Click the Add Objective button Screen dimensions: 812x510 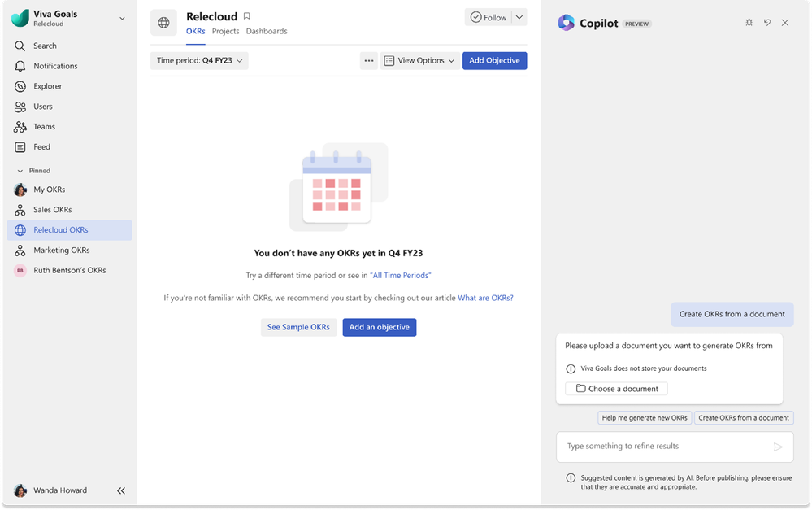pos(494,61)
